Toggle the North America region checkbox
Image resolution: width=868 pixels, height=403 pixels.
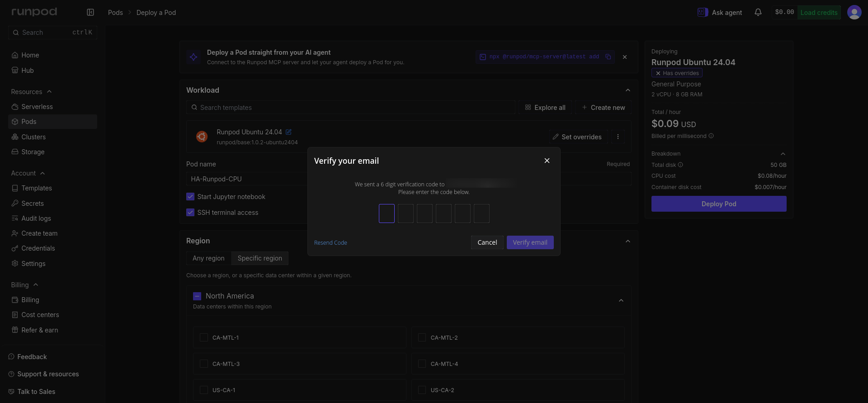pyautogui.click(x=197, y=296)
